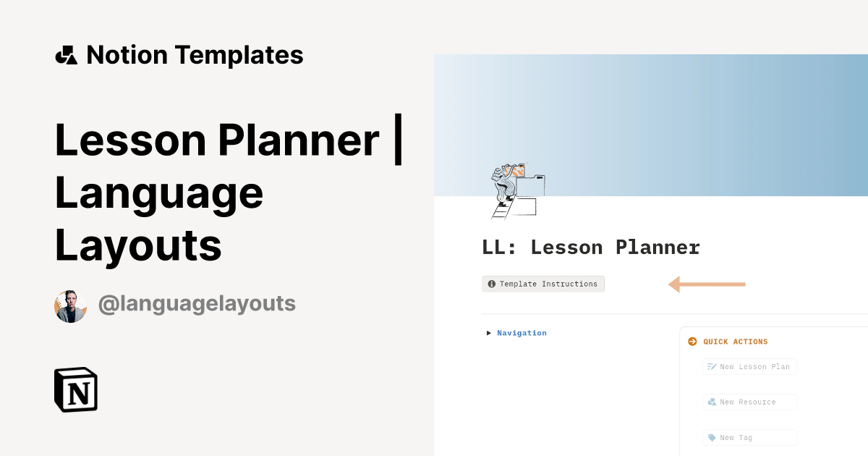This screenshot has height=456, width=868.
Task: Expand the Navigation section
Action: pos(522,332)
